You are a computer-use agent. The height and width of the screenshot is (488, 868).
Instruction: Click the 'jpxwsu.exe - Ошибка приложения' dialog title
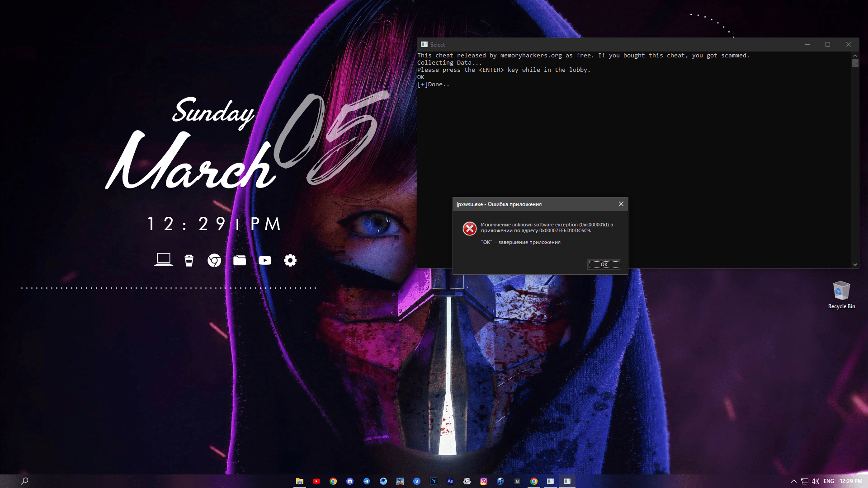[499, 204]
